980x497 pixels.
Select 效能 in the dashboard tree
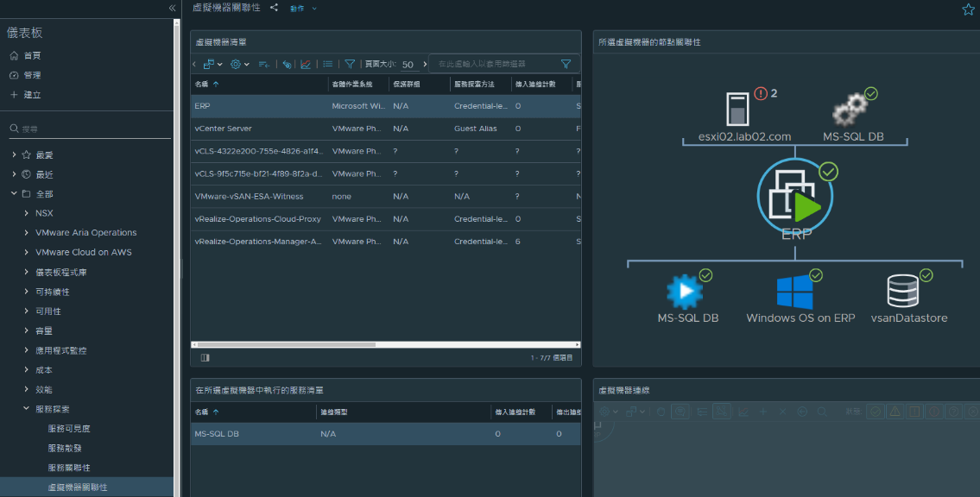44,390
